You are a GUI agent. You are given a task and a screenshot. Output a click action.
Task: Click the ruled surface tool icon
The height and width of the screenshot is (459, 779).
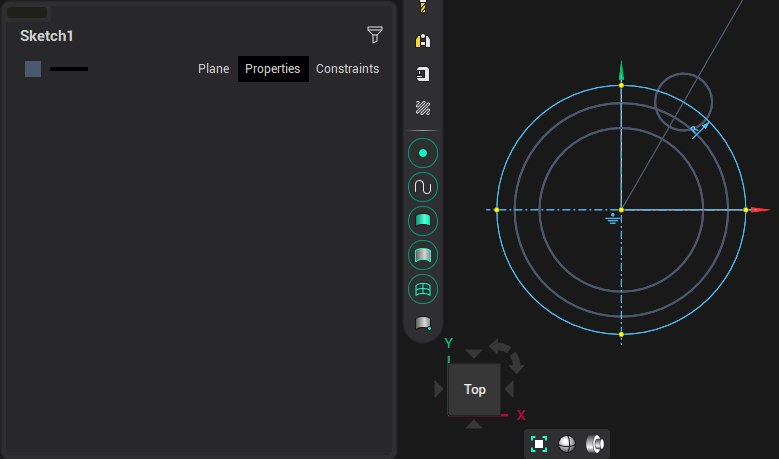(423, 255)
